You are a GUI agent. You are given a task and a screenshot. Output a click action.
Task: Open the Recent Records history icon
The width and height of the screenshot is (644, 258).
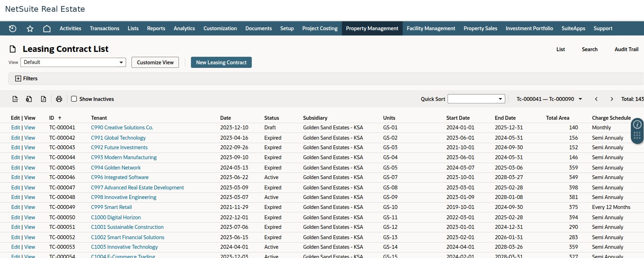[13, 28]
